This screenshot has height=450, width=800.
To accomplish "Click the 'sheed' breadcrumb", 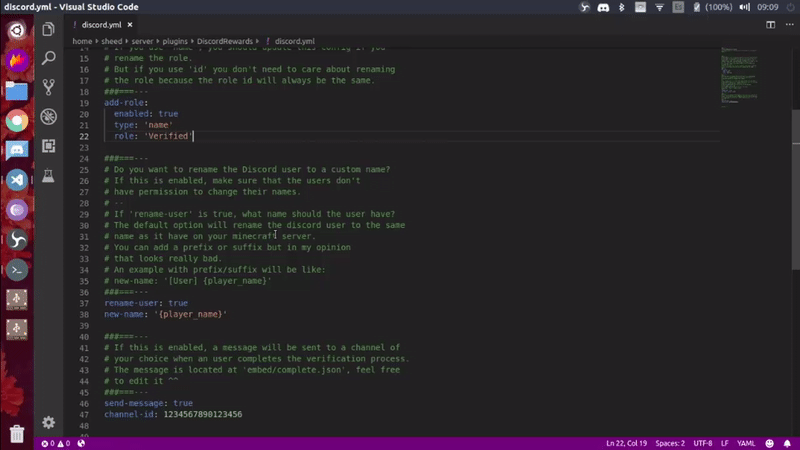I will coord(111,41).
